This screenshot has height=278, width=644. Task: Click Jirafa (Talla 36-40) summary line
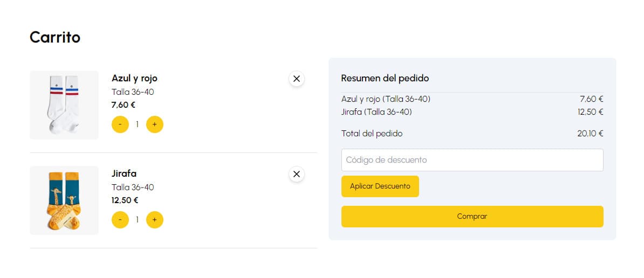coord(376,112)
